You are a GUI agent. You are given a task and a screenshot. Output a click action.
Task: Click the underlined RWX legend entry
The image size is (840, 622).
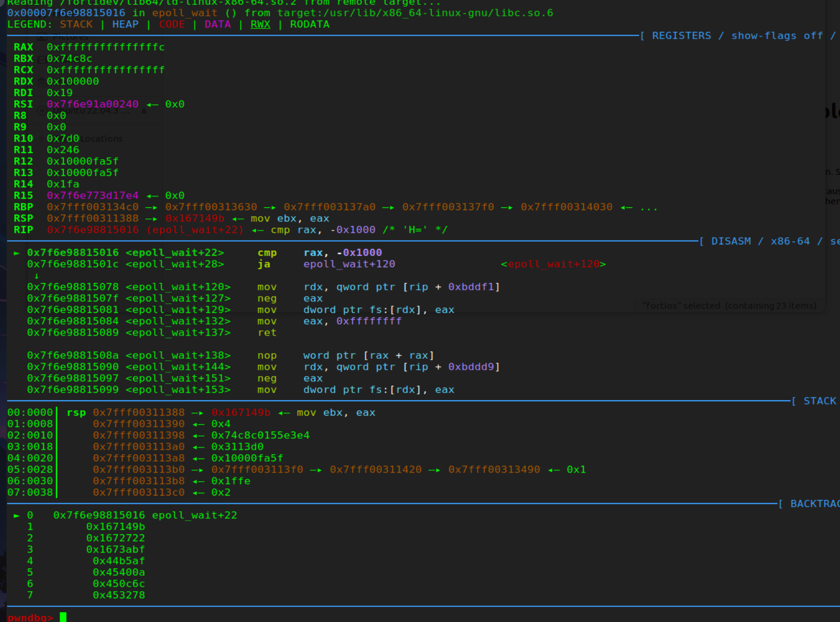260,25
